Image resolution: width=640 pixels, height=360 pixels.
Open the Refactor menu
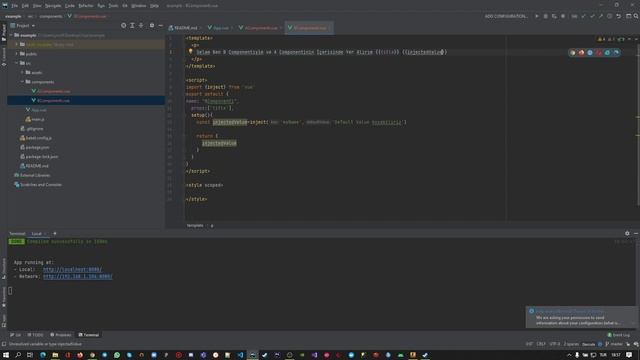click(x=86, y=6)
